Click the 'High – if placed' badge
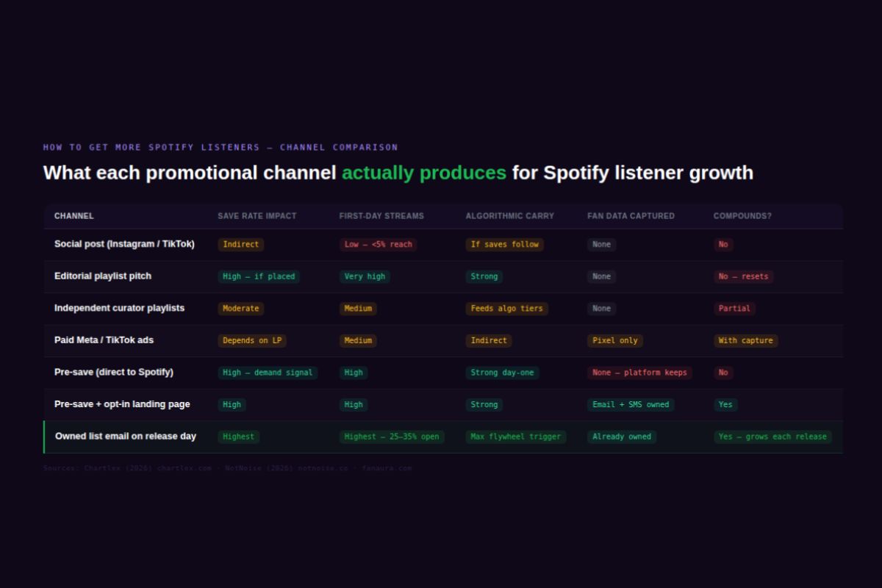882x588 pixels. [259, 277]
